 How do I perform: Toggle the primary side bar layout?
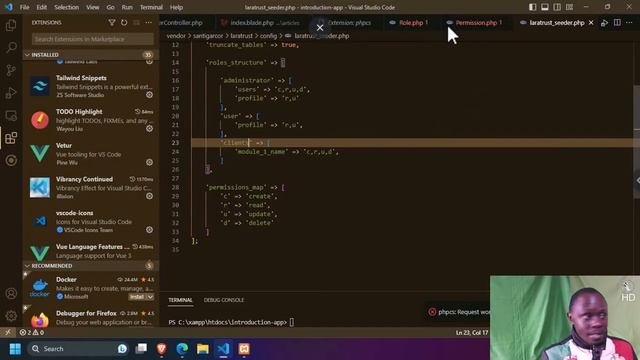tap(533, 7)
